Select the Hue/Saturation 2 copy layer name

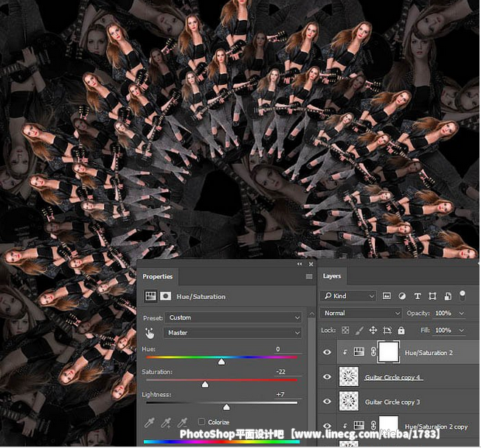(436, 427)
